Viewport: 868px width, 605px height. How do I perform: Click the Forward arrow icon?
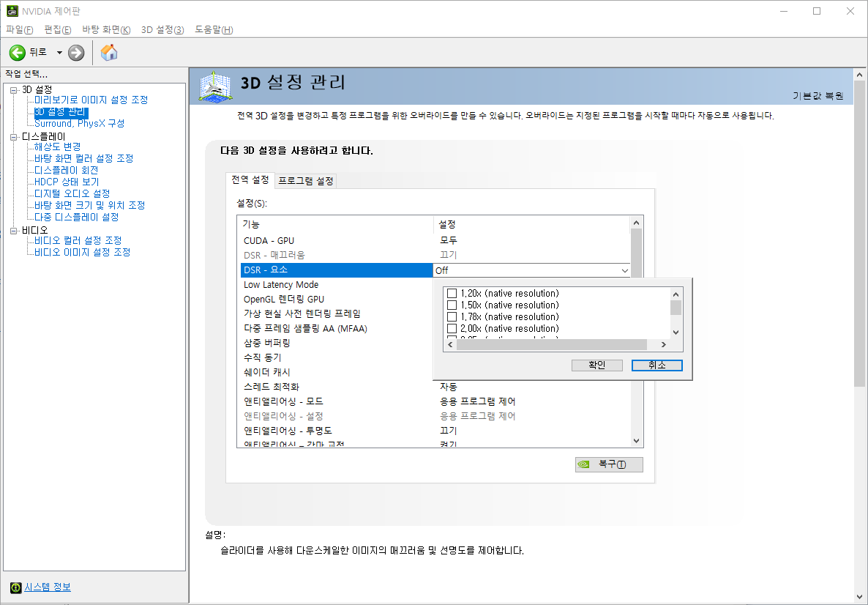click(76, 53)
